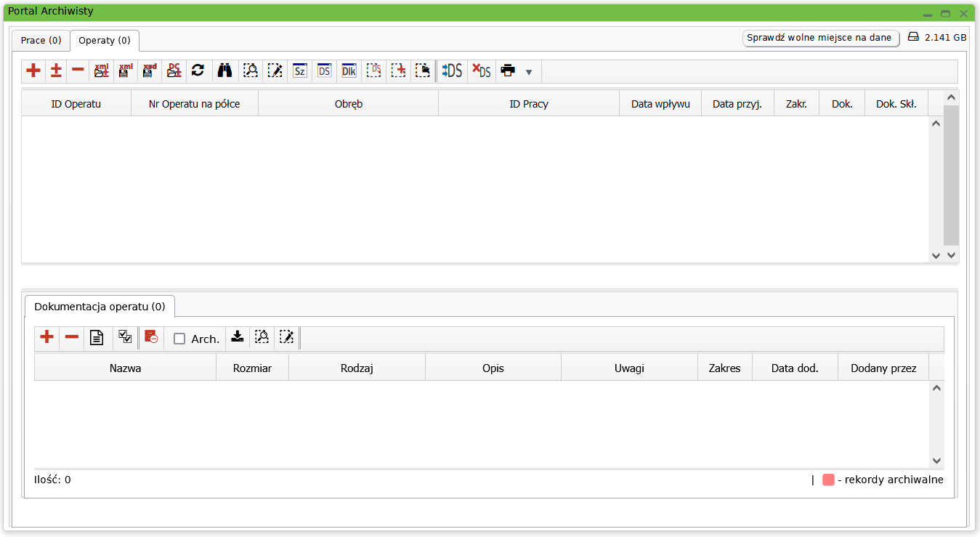The width and height of the screenshot is (980, 537).
Task: Click the Dlk window icon
Action: pyautogui.click(x=349, y=70)
